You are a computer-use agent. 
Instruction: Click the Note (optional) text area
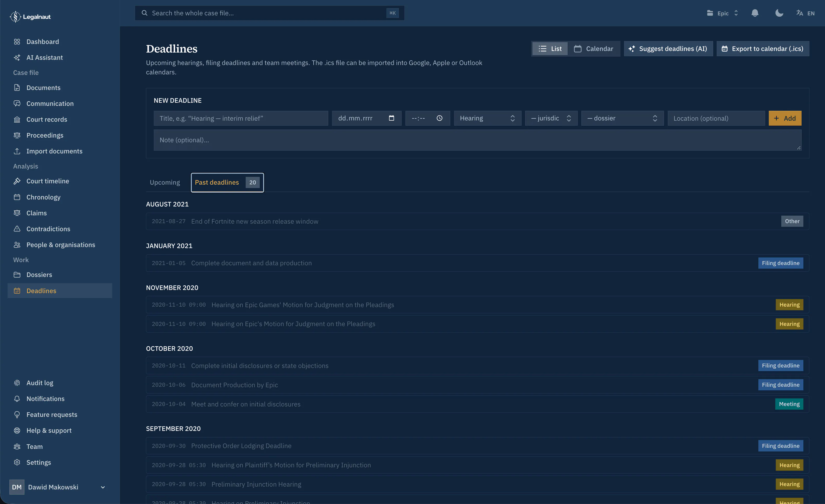(x=478, y=140)
